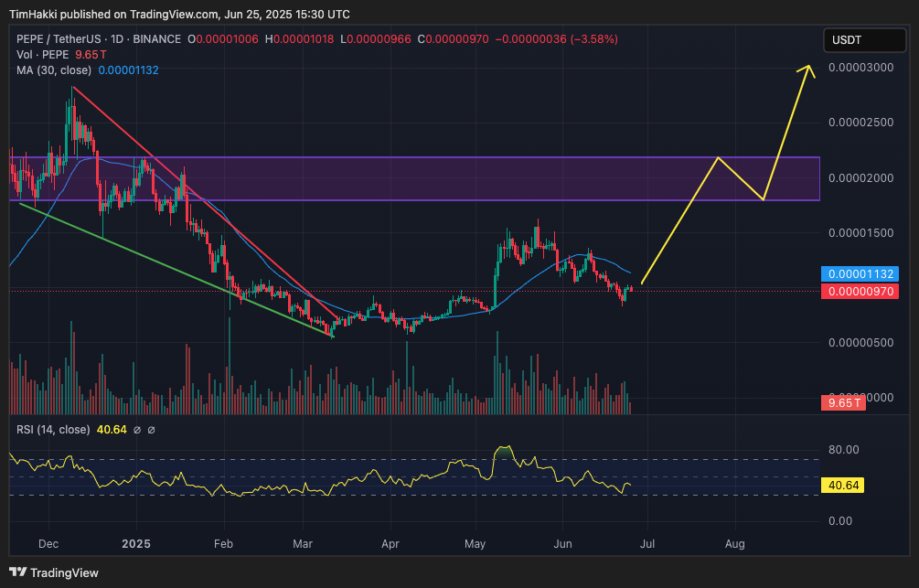Click the 0.00000500 price axis label
This screenshot has height=588, width=919.
[x=861, y=343]
